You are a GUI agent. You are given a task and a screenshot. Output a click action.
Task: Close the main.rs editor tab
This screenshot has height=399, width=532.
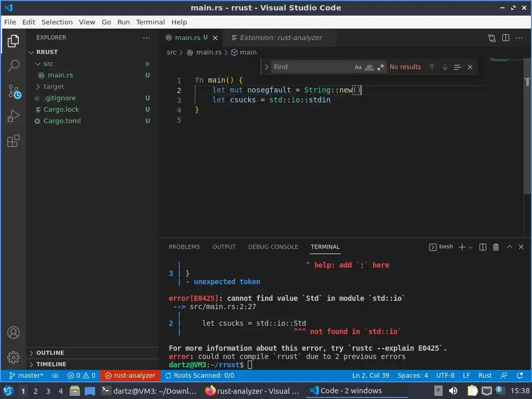click(215, 38)
